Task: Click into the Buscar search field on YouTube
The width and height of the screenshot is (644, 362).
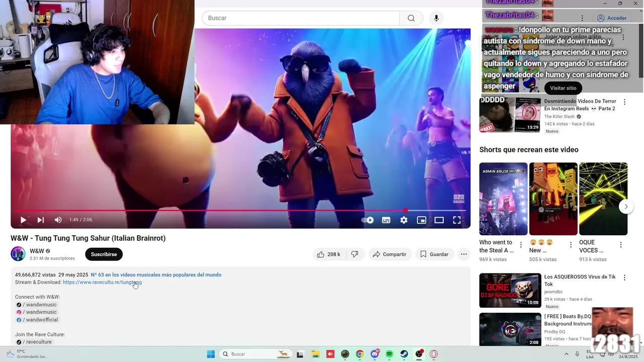Action: point(301,18)
